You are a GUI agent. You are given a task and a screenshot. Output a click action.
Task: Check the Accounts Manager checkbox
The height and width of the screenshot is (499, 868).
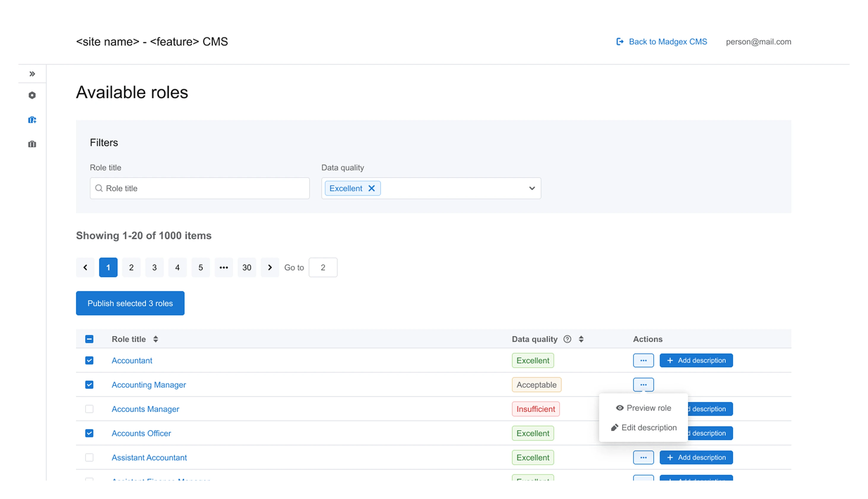(89, 409)
